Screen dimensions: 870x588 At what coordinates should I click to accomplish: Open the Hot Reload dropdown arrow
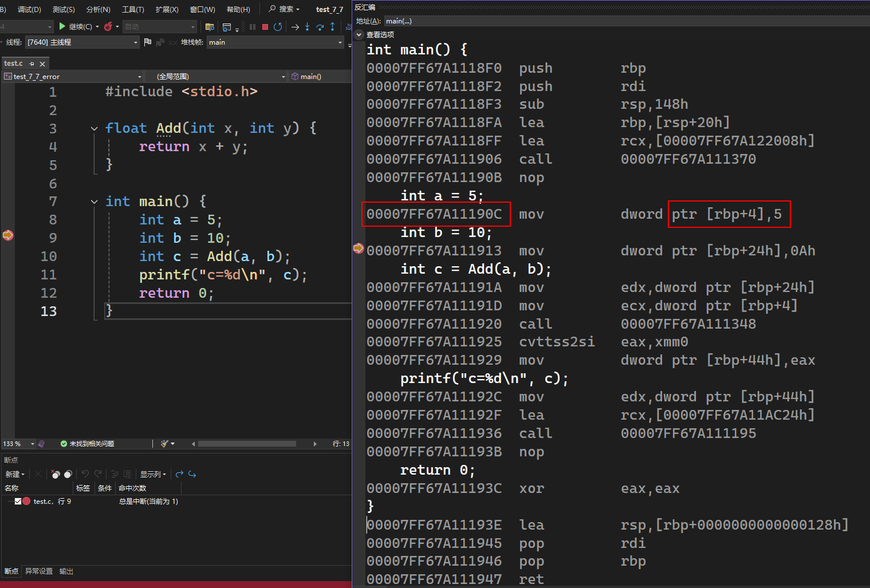117,27
